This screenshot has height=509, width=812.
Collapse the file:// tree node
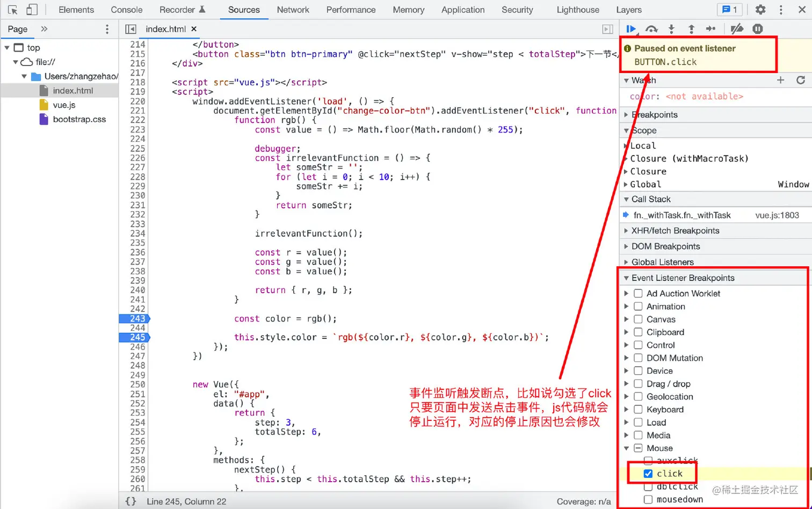(16, 62)
